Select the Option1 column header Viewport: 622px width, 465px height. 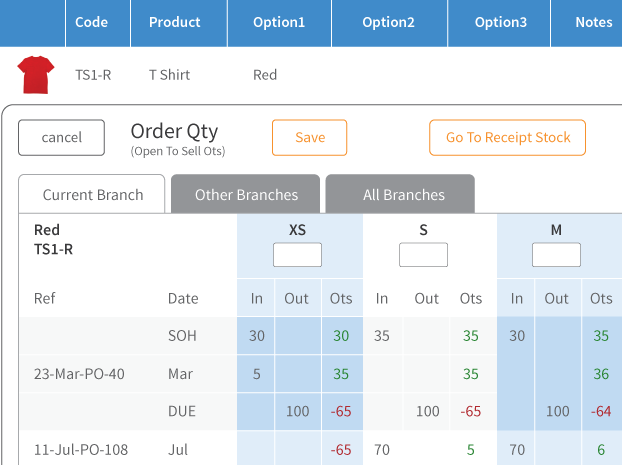click(x=279, y=23)
